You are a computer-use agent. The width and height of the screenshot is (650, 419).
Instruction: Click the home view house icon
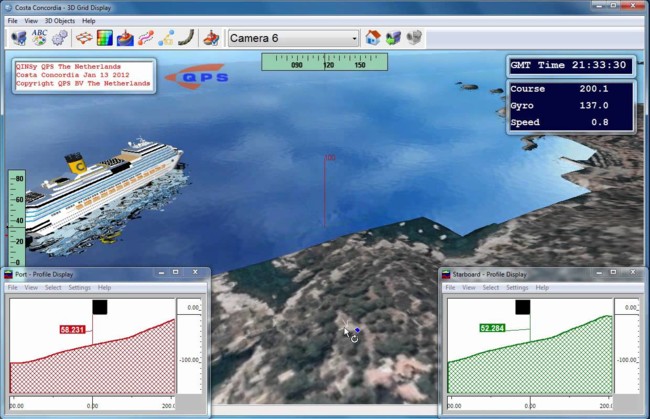(x=373, y=38)
